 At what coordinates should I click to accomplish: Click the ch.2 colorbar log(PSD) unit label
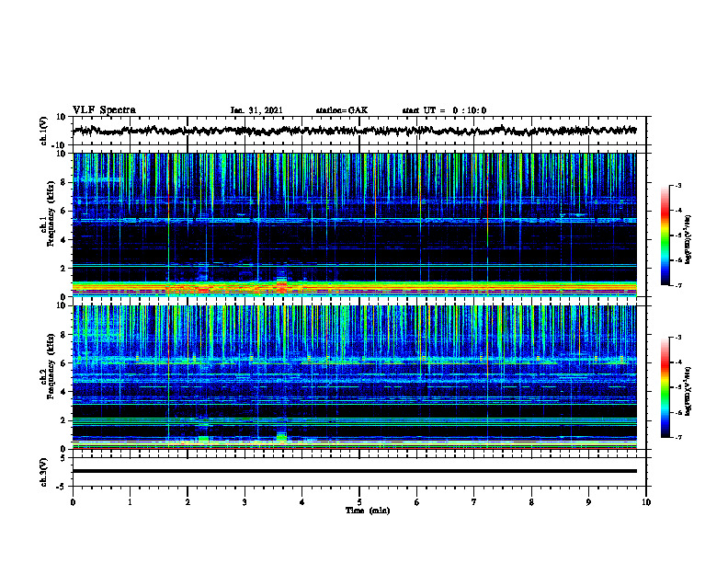(x=688, y=392)
